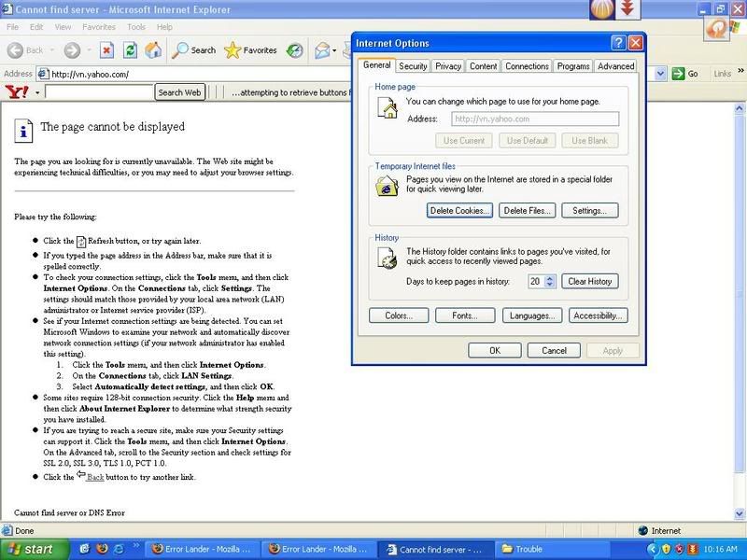The height and width of the screenshot is (560, 747).
Task: Switch to the Connections tab
Action: coord(527,66)
